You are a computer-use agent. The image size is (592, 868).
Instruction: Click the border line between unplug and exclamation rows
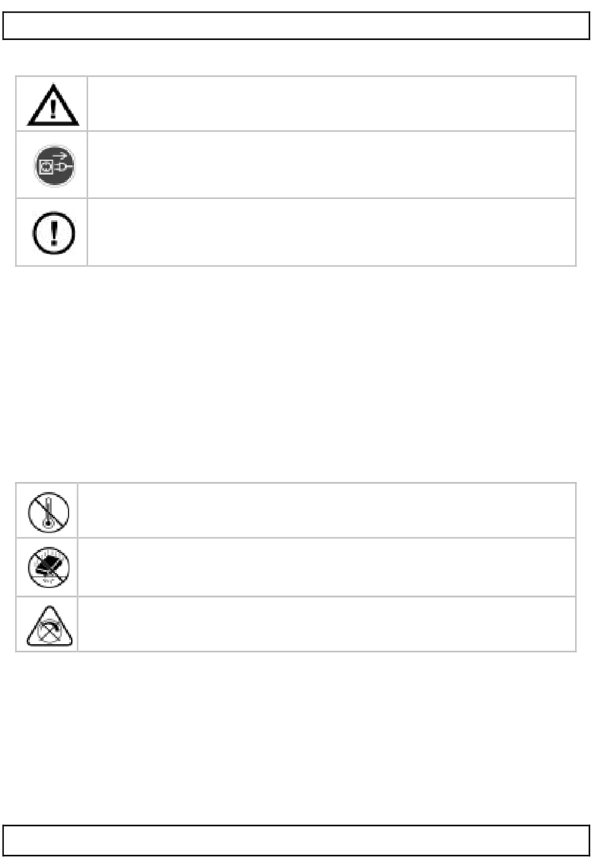(x=296, y=198)
